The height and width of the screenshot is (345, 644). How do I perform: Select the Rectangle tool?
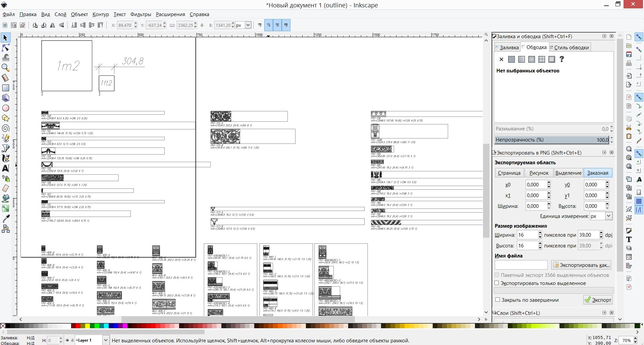tap(5, 88)
